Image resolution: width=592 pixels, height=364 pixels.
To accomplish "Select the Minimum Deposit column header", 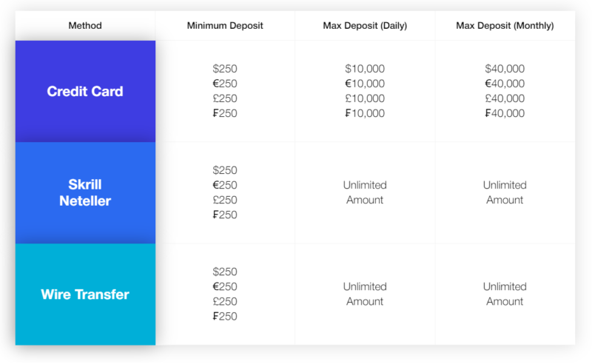I will (x=225, y=26).
